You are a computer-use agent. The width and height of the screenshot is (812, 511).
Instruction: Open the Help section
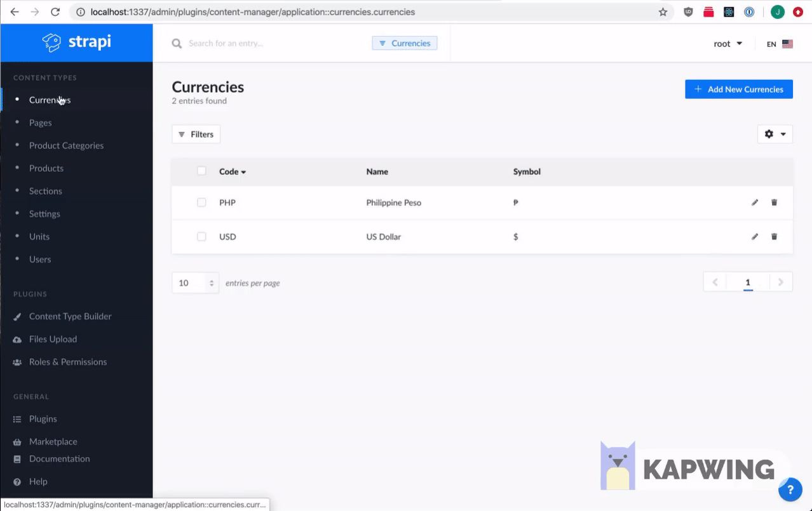tap(37, 481)
